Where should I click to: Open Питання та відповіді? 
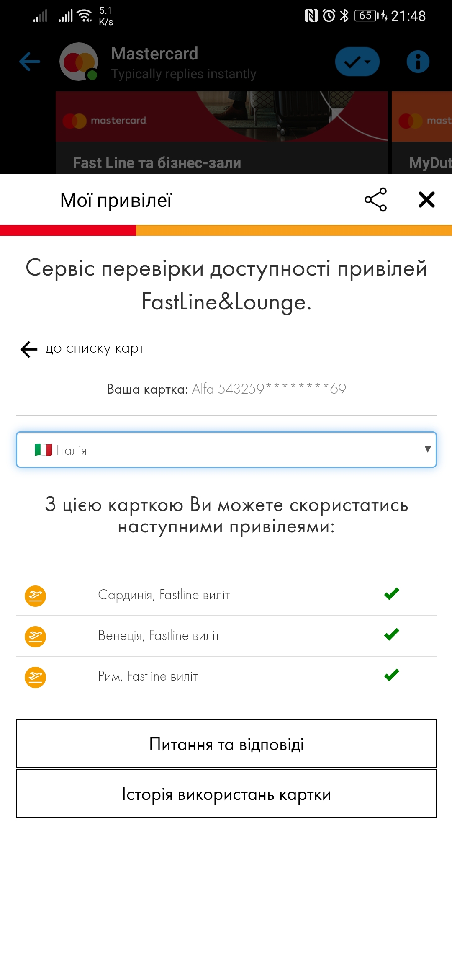(x=226, y=744)
